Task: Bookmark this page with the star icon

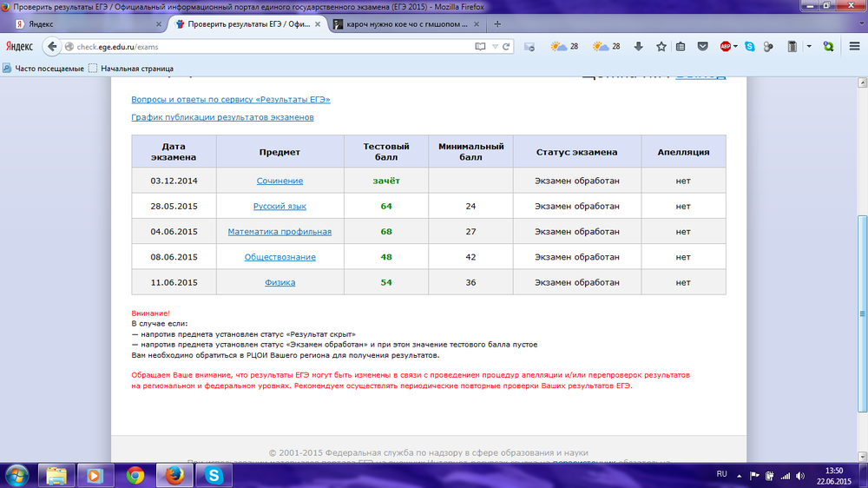Action: [661, 46]
